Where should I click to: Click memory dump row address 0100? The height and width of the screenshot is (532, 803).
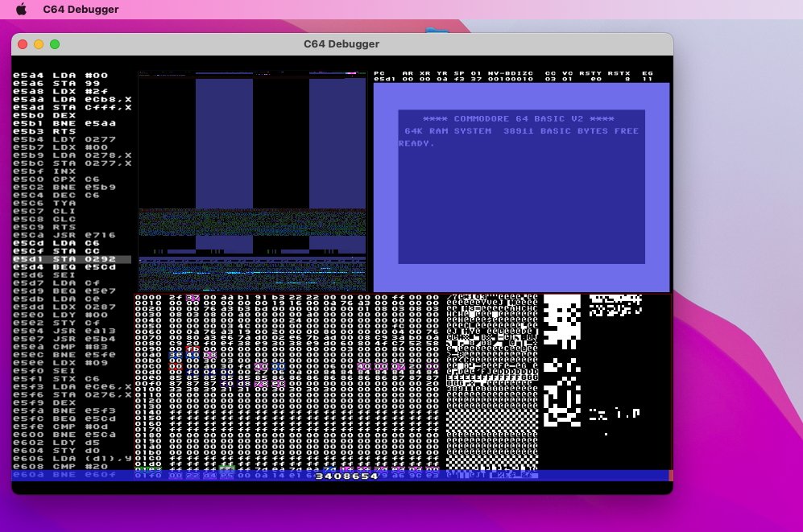coord(148,389)
